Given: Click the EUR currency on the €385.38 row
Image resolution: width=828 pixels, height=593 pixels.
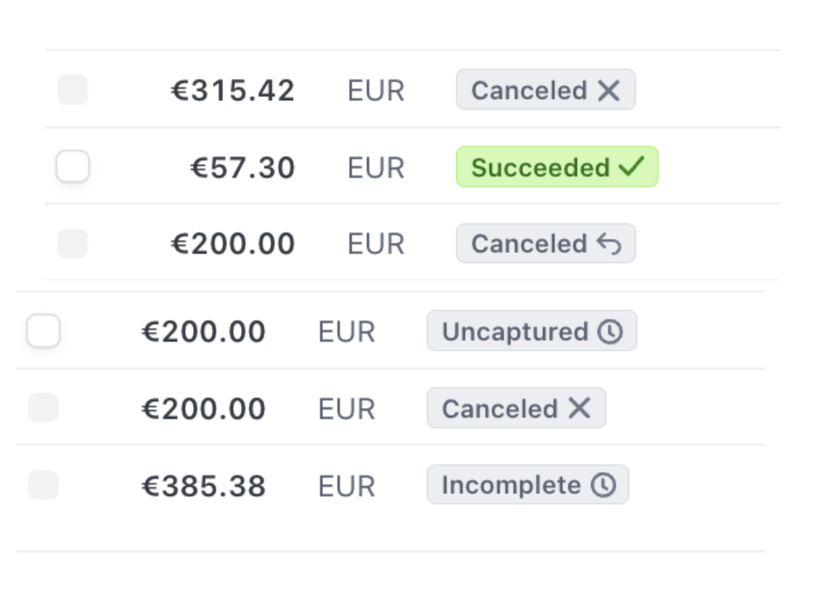Looking at the screenshot, I should coord(346,486).
